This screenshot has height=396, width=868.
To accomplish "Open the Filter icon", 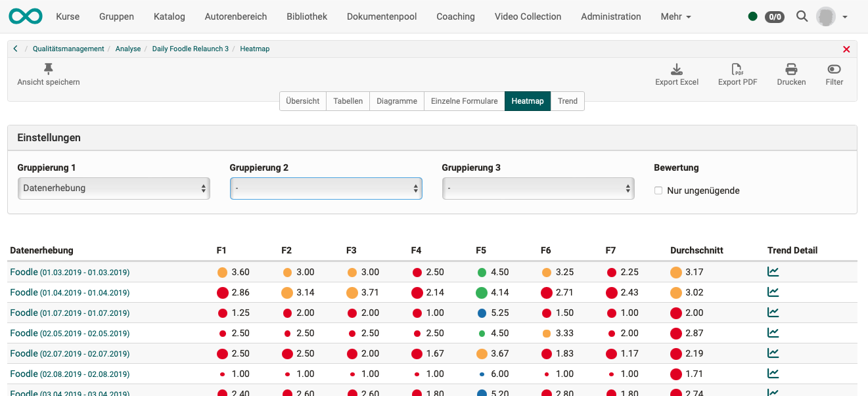I will (834, 72).
